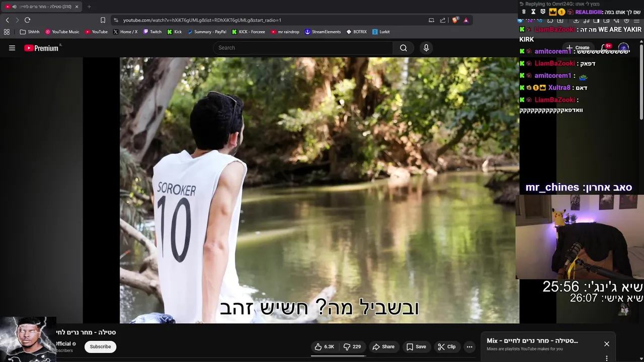The height and width of the screenshot is (362, 644).
Task: Open the Shhhh bookmarks folder
Action: pyautogui.click(x=30, y=32)
